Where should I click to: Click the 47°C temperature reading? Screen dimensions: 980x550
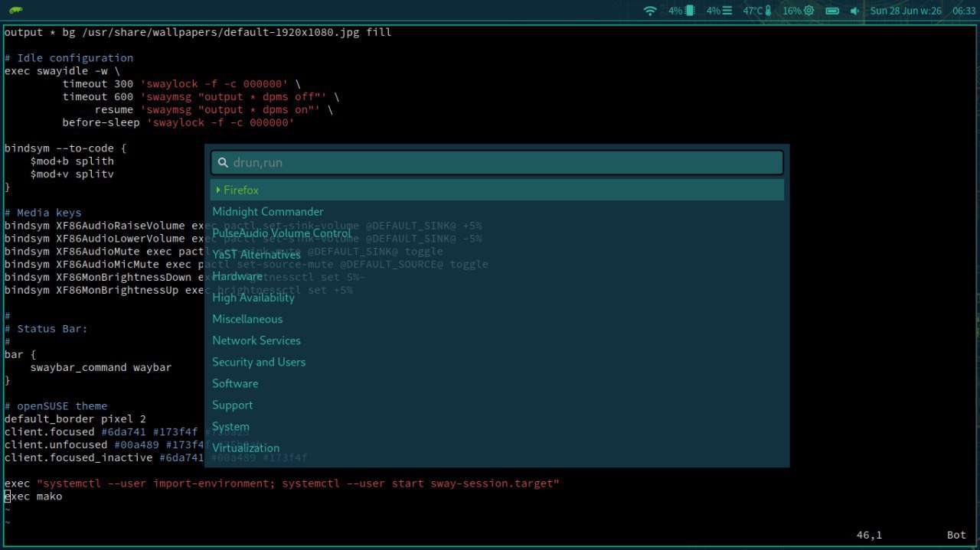pos(753,11)
